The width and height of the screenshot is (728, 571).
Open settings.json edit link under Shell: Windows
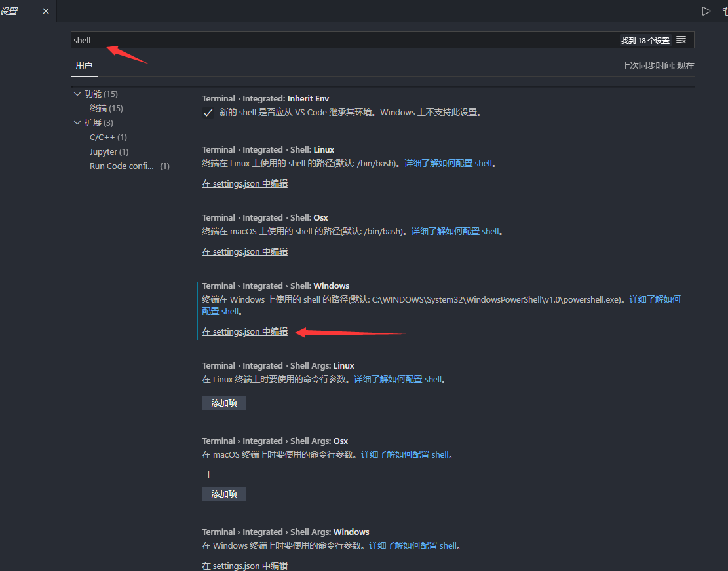[244, 331]
